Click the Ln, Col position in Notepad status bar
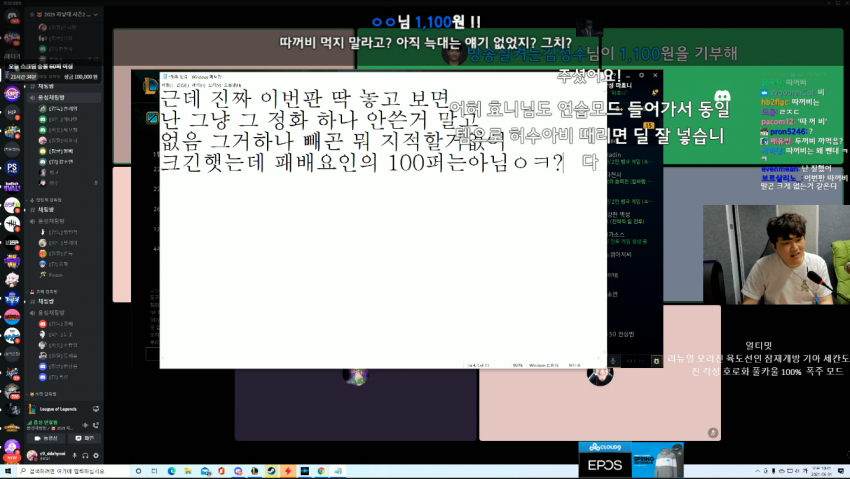This screenshot has height=479, width=850. coord(478,365)
